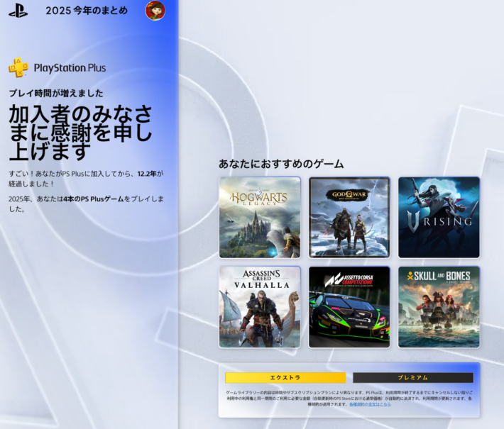Choose the Assassin's Creed Valhalla tile
The height and width of the screenshot is (429, 504).
(x=260, y=306)
